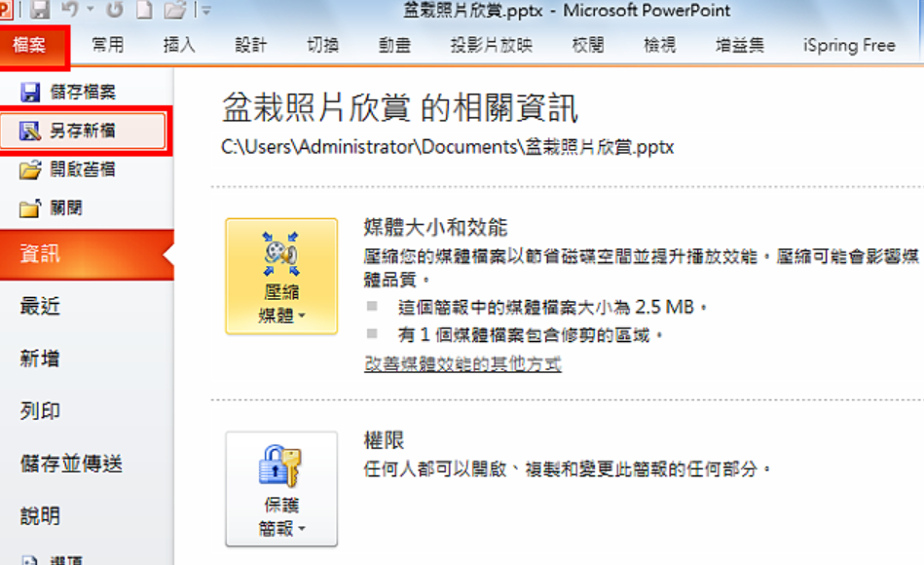Open the Undo history dropdown arrow
Screen dimensions: 924x565
point(91,10)
